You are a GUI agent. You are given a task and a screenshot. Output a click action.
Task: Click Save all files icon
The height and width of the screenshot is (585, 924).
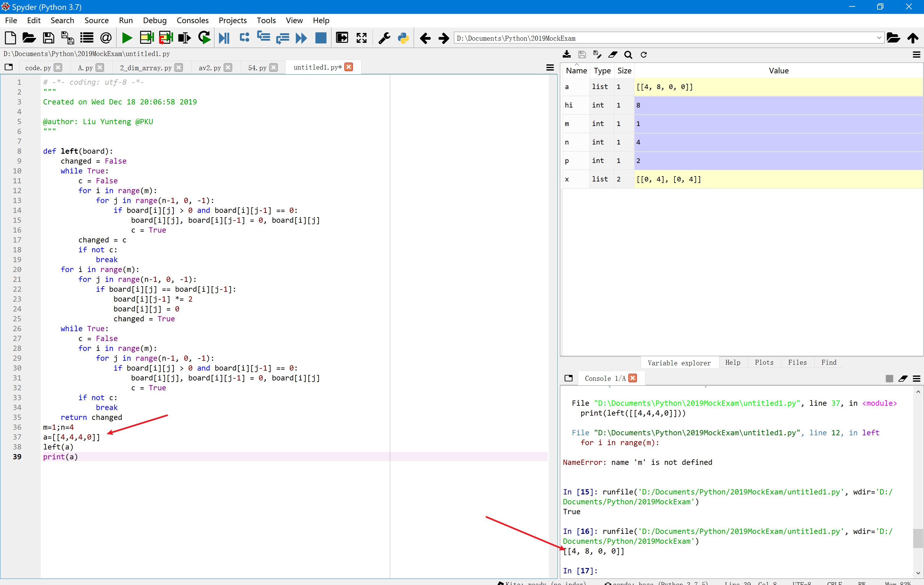[67, 38]
